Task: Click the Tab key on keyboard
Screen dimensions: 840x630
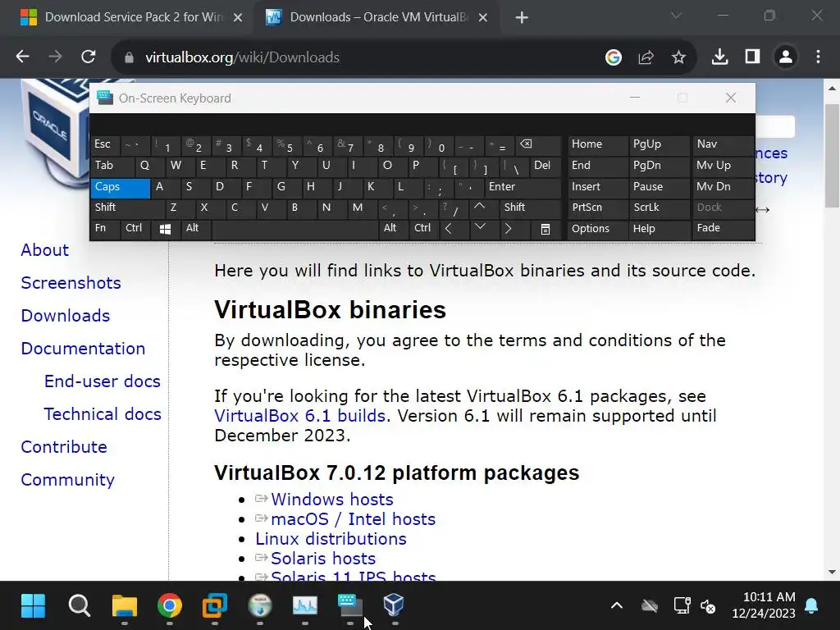Action: 112,166
